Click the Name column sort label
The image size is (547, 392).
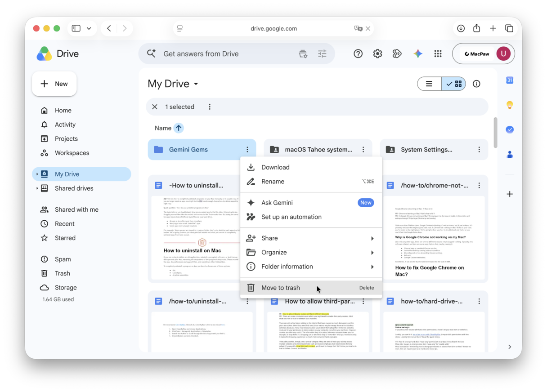[163, 128]
